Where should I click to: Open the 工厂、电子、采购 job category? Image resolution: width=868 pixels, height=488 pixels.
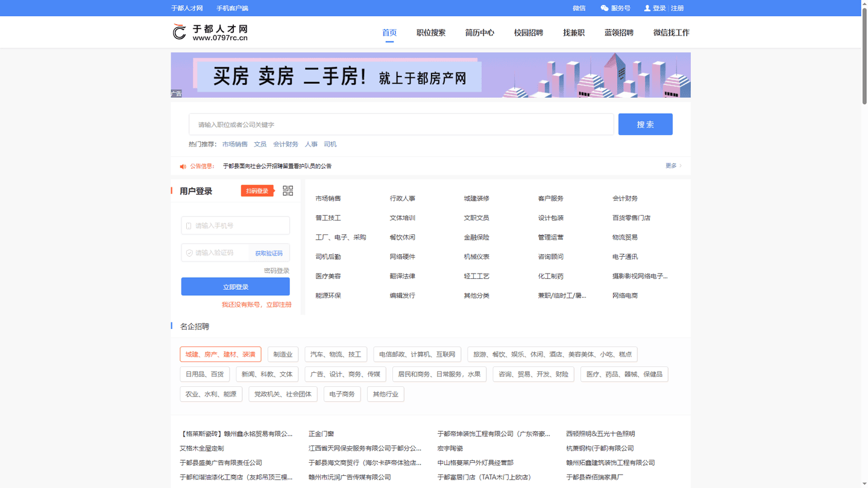tap(341, 237)
